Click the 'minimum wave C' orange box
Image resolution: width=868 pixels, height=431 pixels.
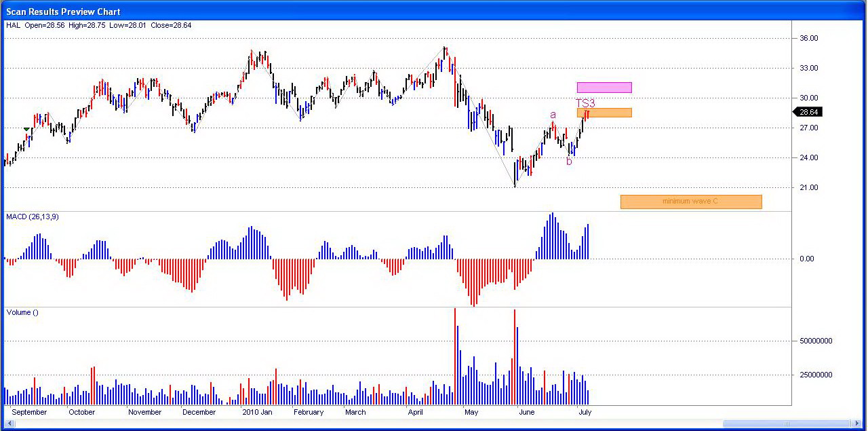[691, 201]
